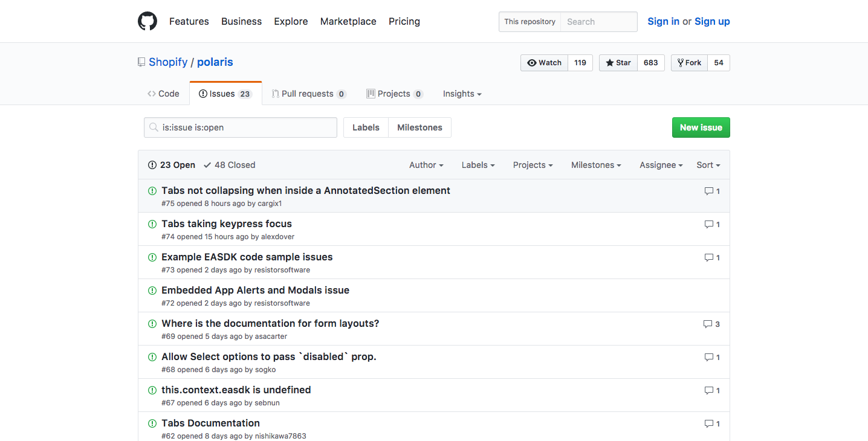Open issue 'Tabs not collapsing when inside a AnnotatedSection element'

306,190
